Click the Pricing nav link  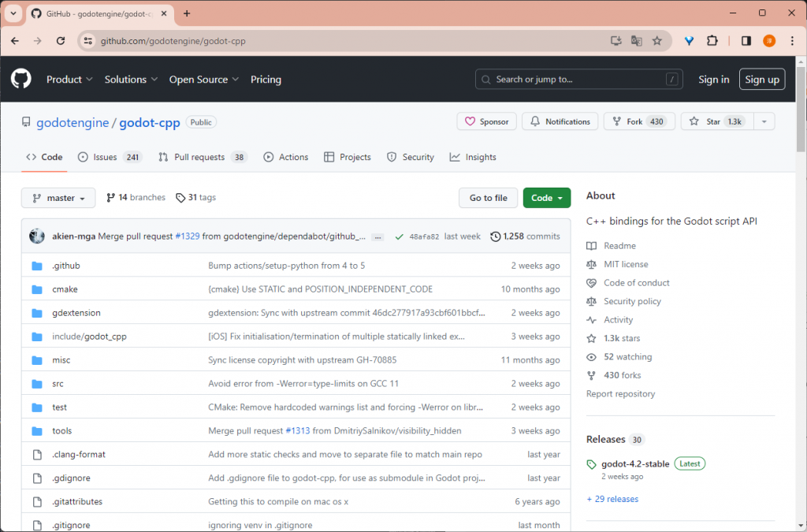click(266, 80)
